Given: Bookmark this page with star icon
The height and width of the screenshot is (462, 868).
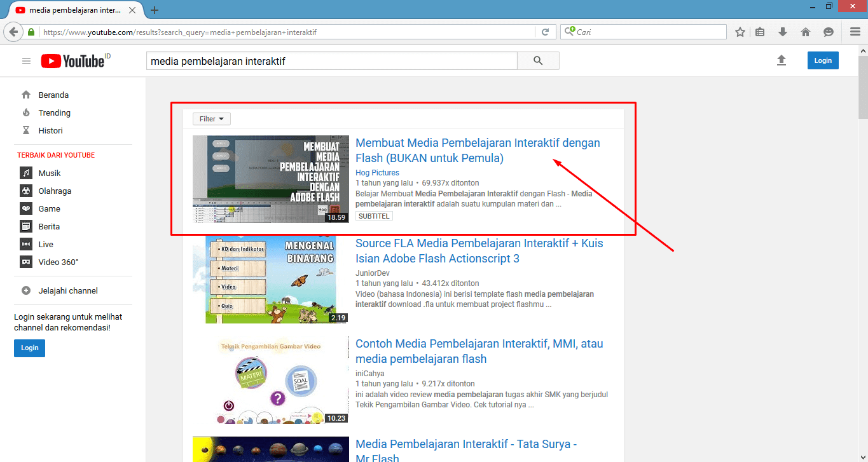Looking at the screenshot, I should point(740,32).
